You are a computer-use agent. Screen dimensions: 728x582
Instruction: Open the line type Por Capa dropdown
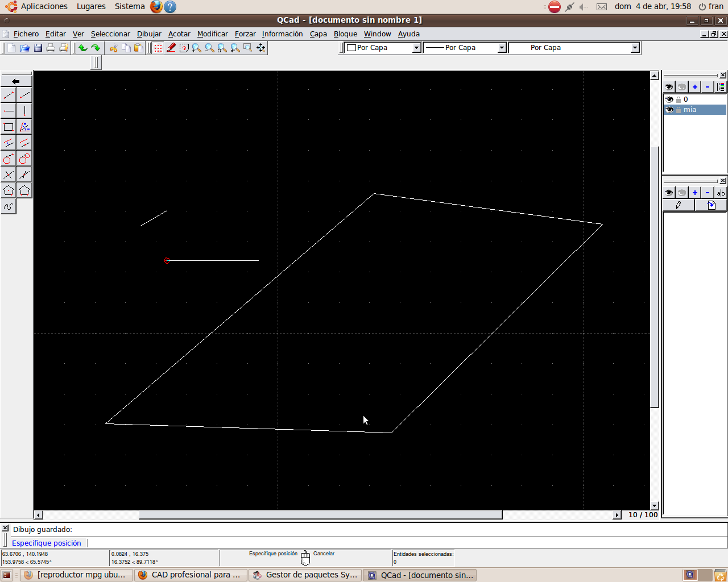(x=574, y=48)
